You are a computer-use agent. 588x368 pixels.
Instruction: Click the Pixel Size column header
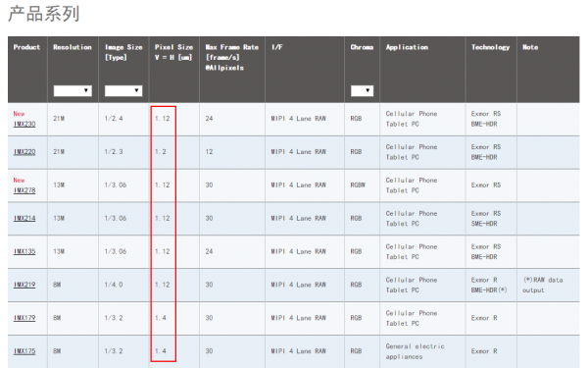pyautogui.click(x=173, y=52)
